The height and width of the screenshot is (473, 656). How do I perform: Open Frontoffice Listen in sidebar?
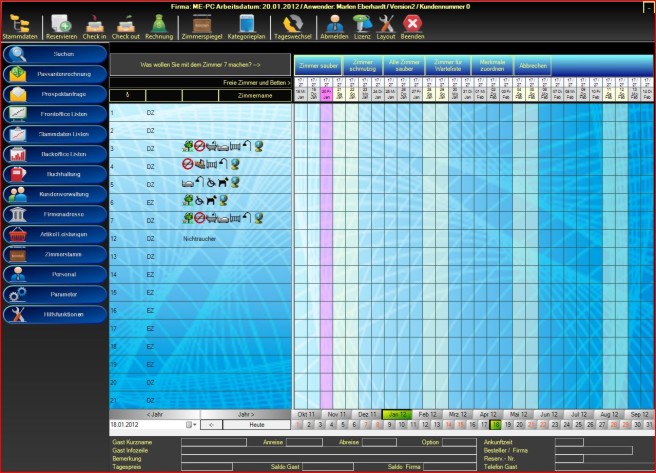pyautogui.click(x=55, y=114)
